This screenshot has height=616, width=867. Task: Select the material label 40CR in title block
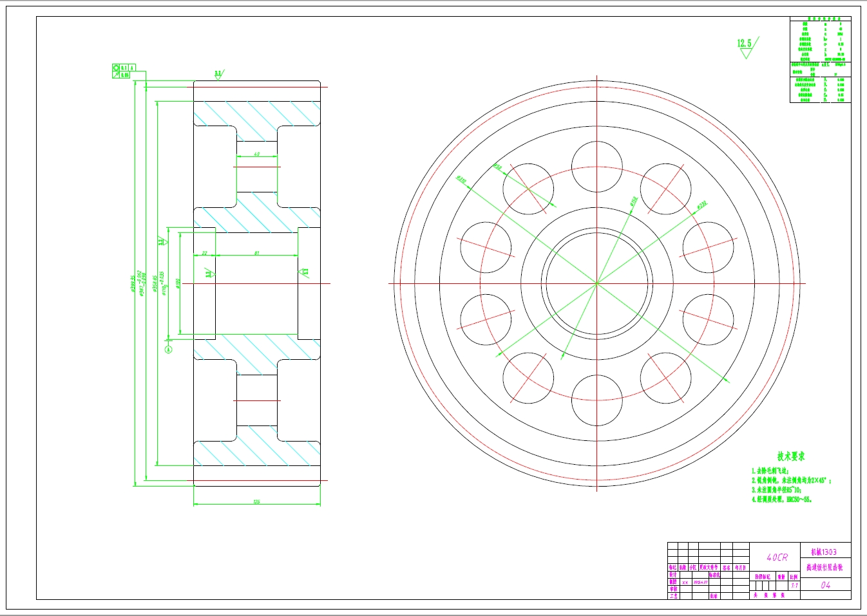(x=777, y=557)
